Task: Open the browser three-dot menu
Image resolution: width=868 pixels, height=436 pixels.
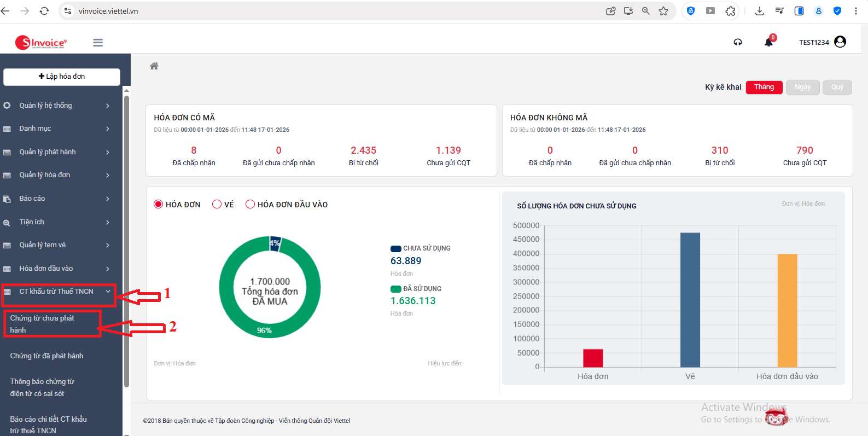Action: [856, 11]
